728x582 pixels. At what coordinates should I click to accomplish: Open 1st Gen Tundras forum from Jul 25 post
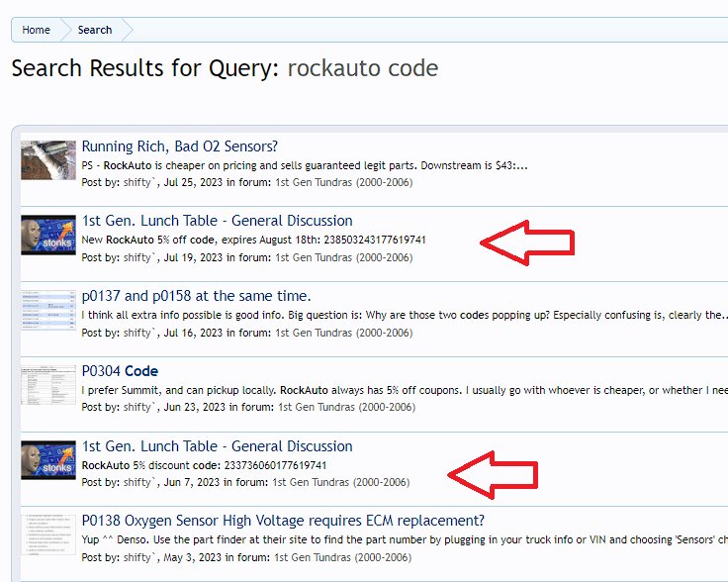click(x=343, y=182)
